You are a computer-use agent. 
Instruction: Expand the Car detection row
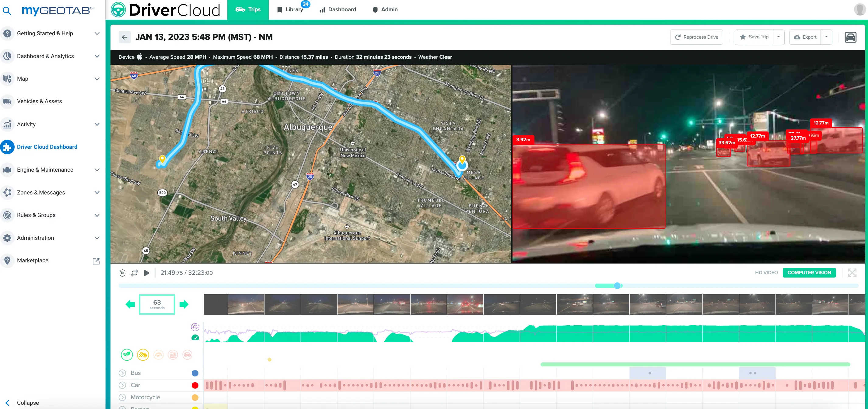point(122,385)
